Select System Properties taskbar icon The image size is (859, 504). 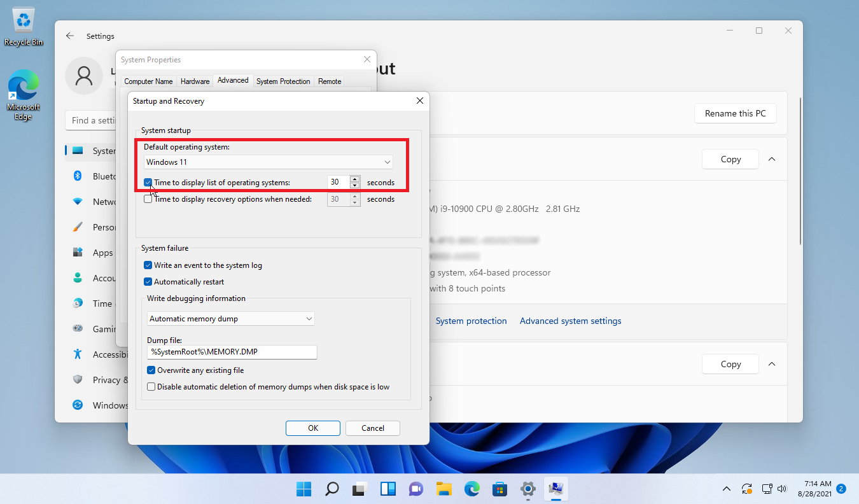click(555, 489)
